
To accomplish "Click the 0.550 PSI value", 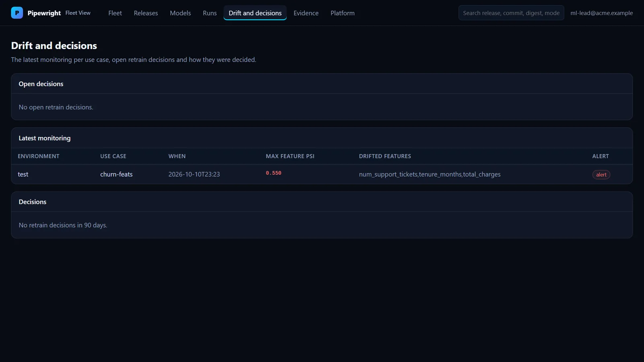I will tap(273, 173).
